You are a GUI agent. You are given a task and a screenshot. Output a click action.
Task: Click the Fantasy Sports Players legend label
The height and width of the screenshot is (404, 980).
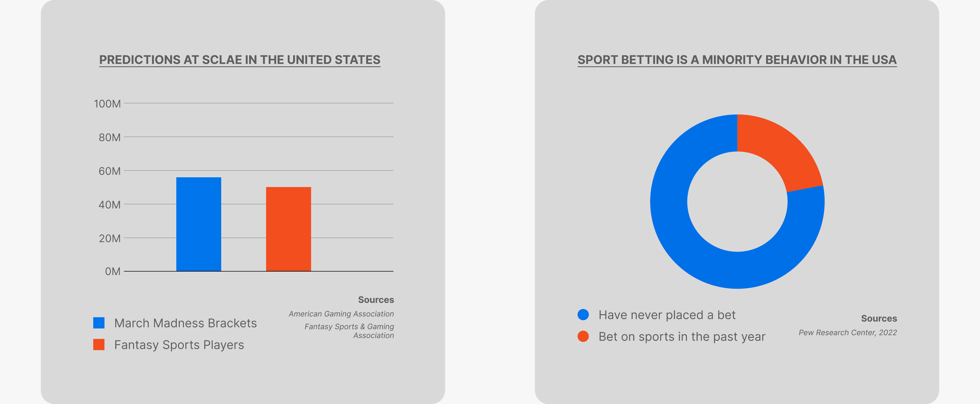coord(179,345)
